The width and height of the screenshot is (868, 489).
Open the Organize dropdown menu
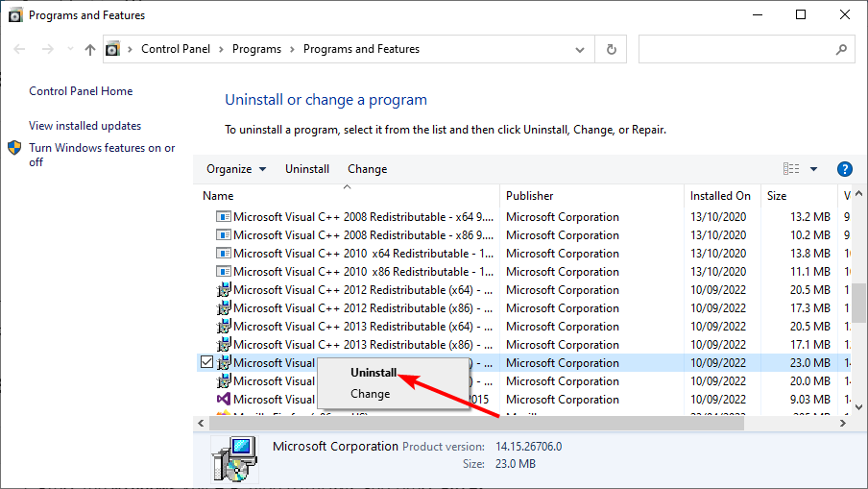point(236,169)
